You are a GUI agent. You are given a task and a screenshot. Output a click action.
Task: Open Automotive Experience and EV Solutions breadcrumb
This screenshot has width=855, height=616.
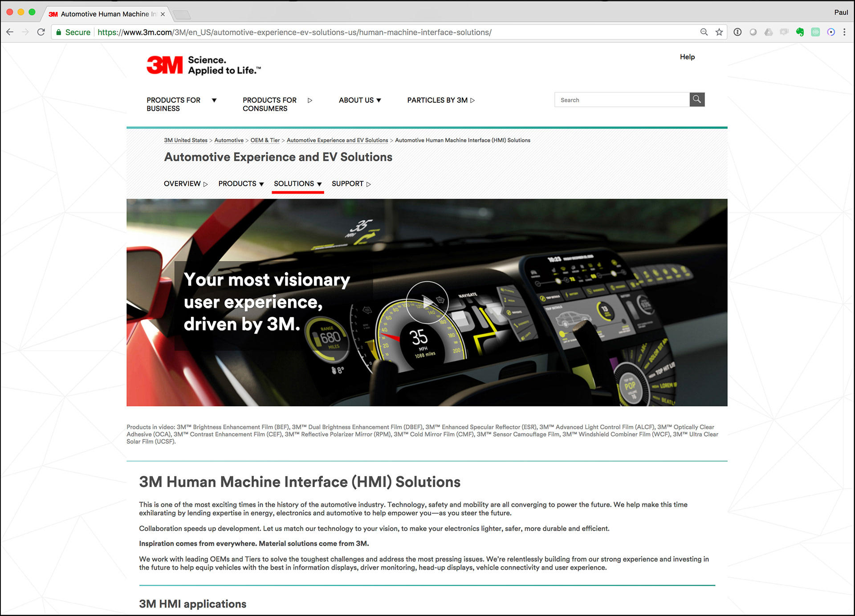(337, 140)
